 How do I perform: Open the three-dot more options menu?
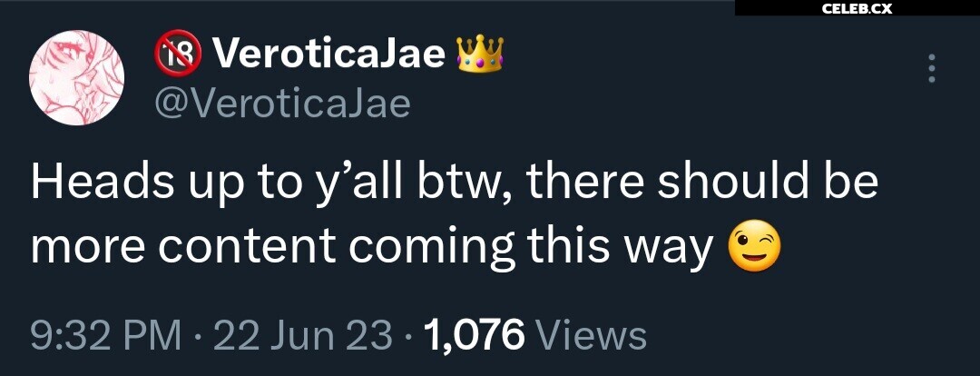[932, 68]
